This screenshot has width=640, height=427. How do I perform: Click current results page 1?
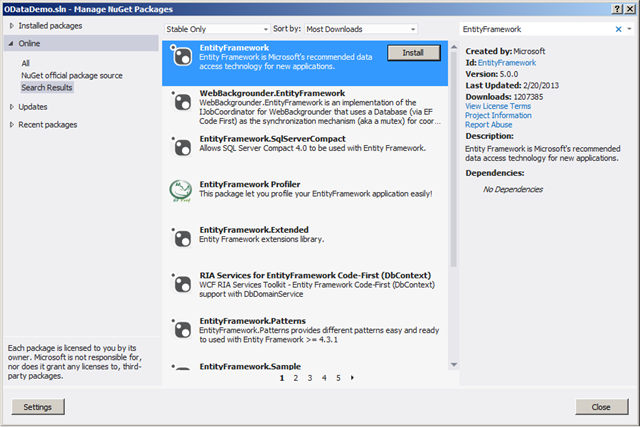click(282, 378)
